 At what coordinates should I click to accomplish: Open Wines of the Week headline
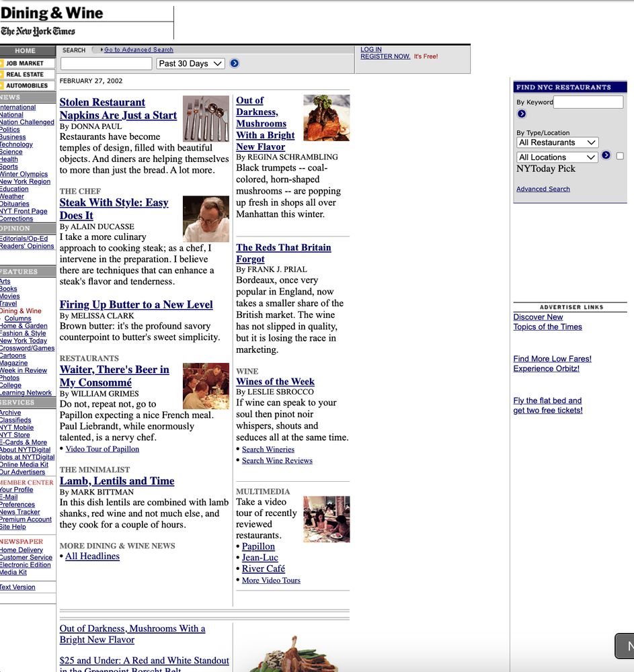coord(275,382)
